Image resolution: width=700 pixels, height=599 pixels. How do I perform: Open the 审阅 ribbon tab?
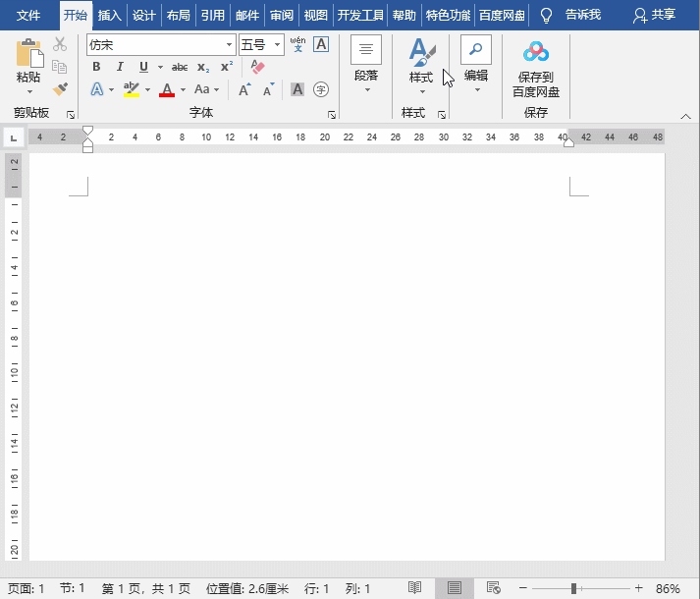click(282, 16)
